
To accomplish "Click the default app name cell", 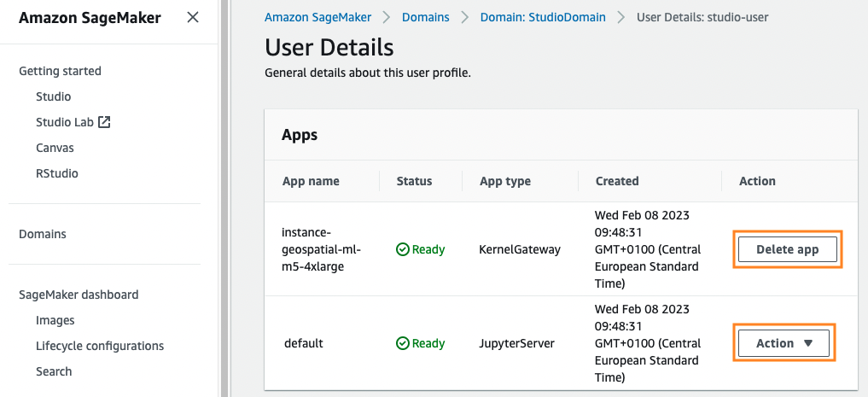I will tap(303, 343).
